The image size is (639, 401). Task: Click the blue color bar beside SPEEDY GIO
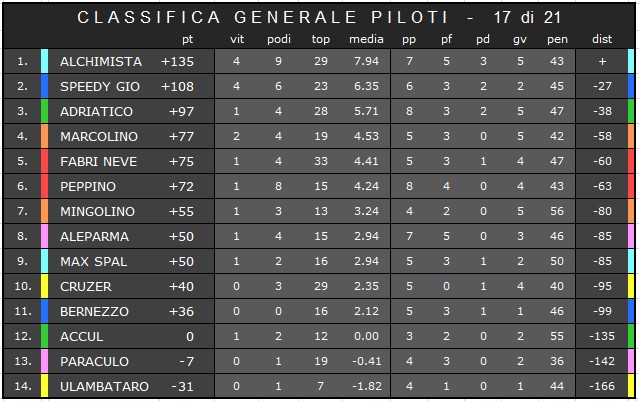[44, 86]
